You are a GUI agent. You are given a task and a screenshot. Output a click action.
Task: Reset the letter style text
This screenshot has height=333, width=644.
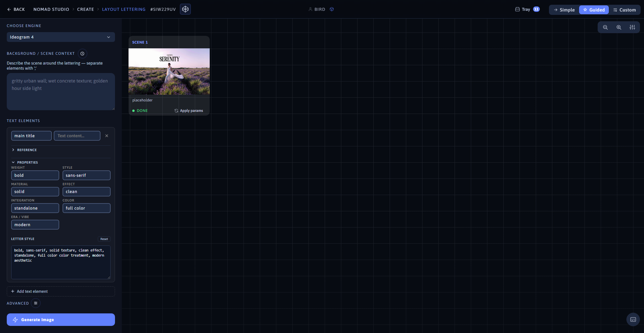104,239
